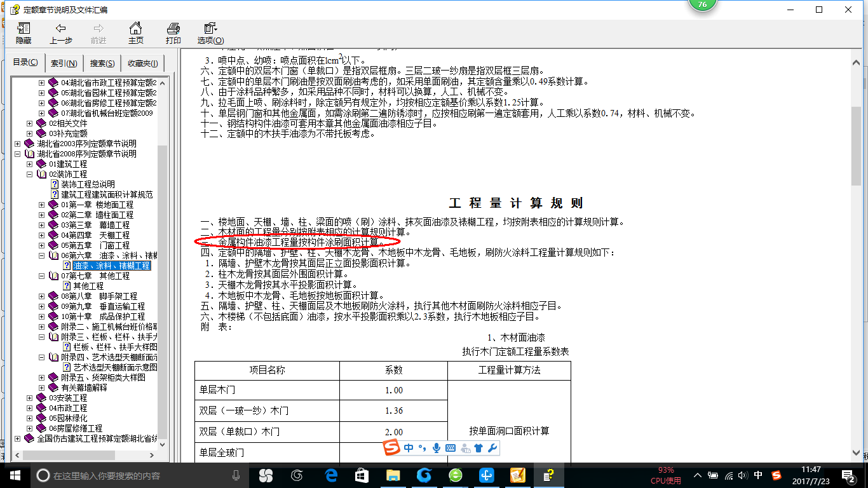Select 04第四章 天棚工程 chapter
Screen dimensions: 868x488
click(x=95, y=235)
